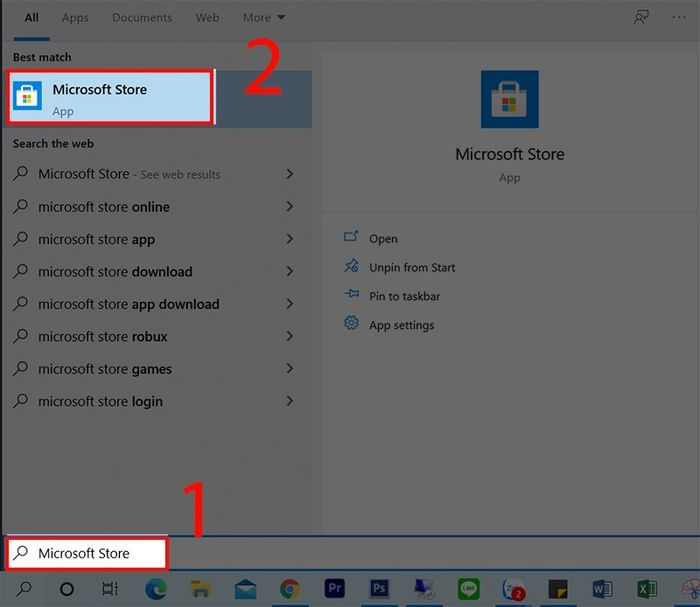Viewport: 700px width, 607px height.
Task: Launch Microsoft Edge from the taskbar
Action: 156,589
